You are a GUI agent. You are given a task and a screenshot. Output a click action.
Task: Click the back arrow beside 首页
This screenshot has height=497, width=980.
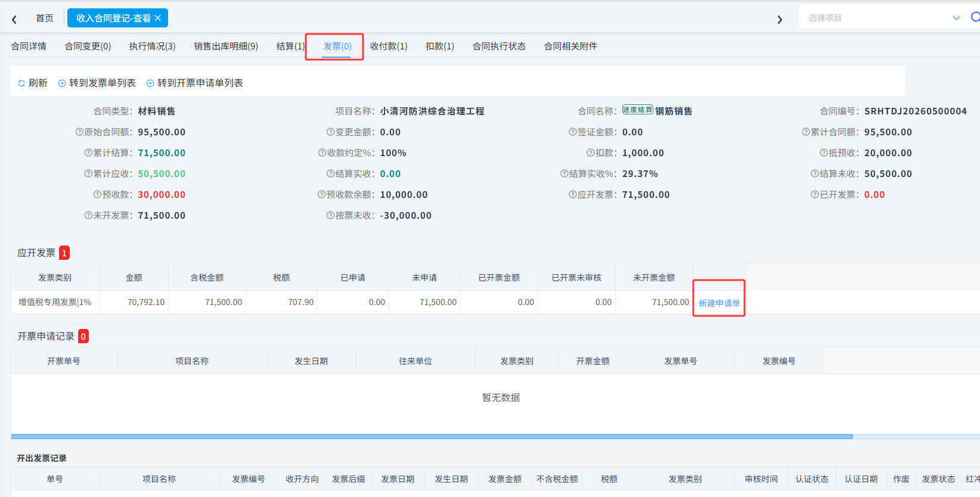(14, 19)
